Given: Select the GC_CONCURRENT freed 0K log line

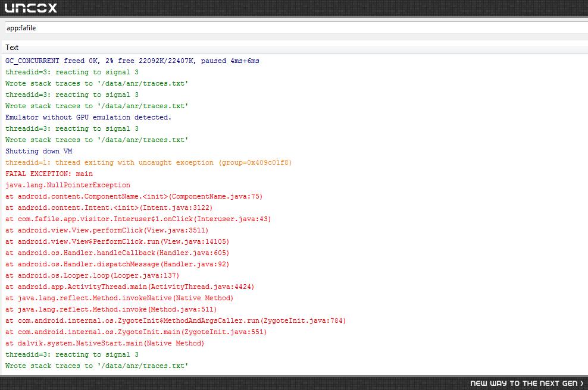Looking at the screenshot, I should [132, 61].
